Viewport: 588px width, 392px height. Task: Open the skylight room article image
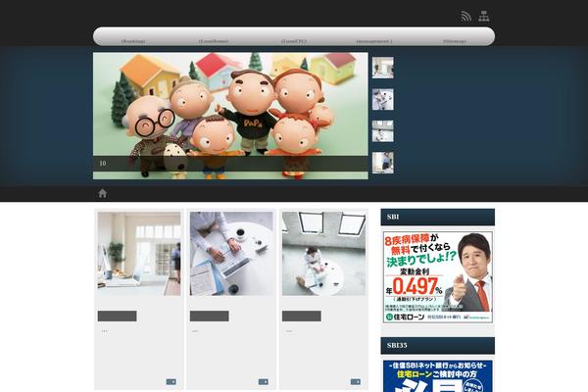pos(323,254)
